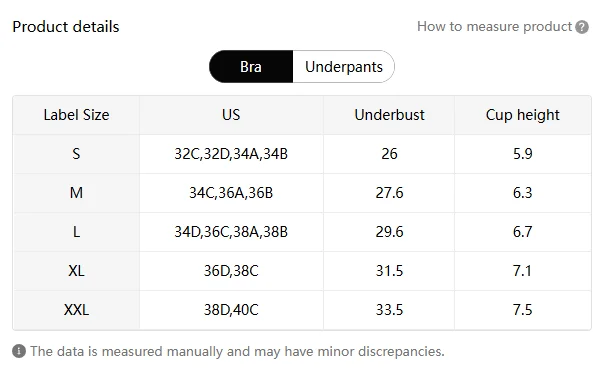Click the 7.5 cup height value

[x=523, y=310]
